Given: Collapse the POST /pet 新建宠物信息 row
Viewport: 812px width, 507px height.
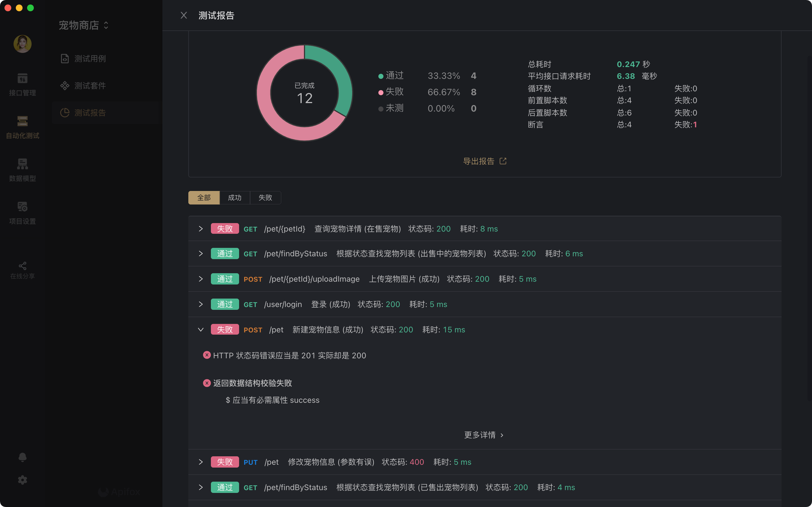Looking at the screenshot, I should point(201,330).
